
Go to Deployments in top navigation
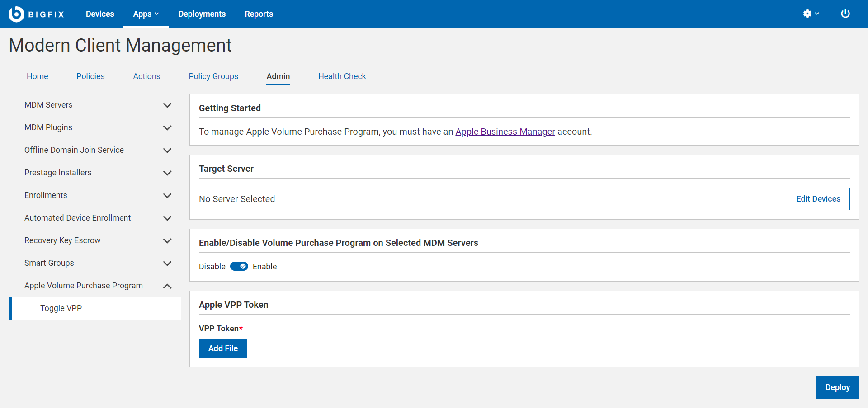click(202, 14)
